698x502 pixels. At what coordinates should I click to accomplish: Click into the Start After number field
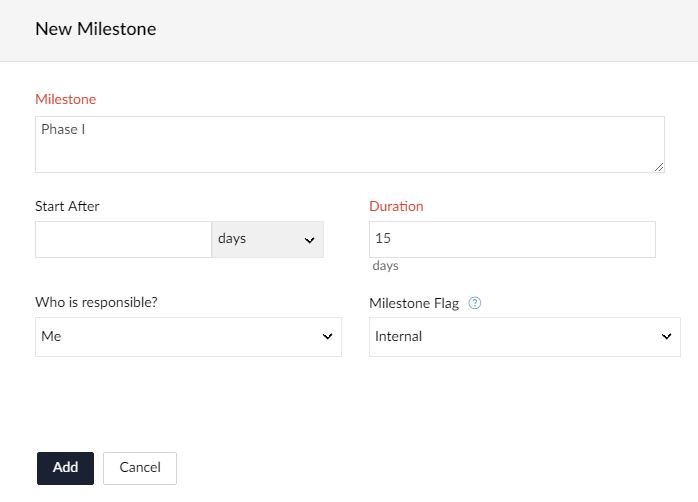click(x=123, y=240)
